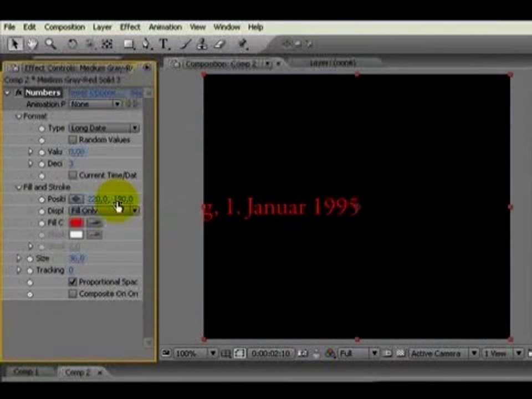
Task: Select the Pan Behind tool
Action: click(x=108, y=44)
